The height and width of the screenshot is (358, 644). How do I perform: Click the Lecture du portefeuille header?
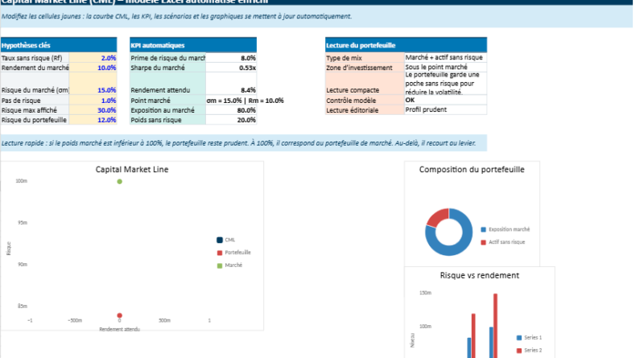405,45
